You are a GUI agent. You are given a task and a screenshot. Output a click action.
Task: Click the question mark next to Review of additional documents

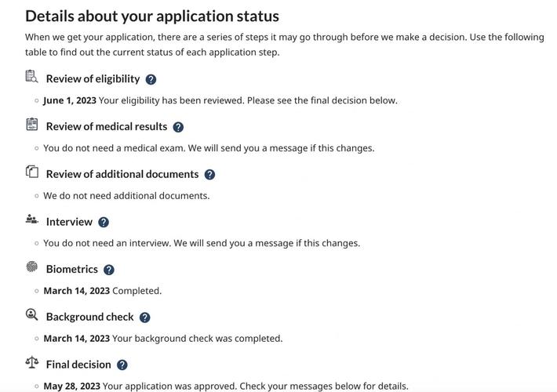pyautogui.click(x=209, y=175)
